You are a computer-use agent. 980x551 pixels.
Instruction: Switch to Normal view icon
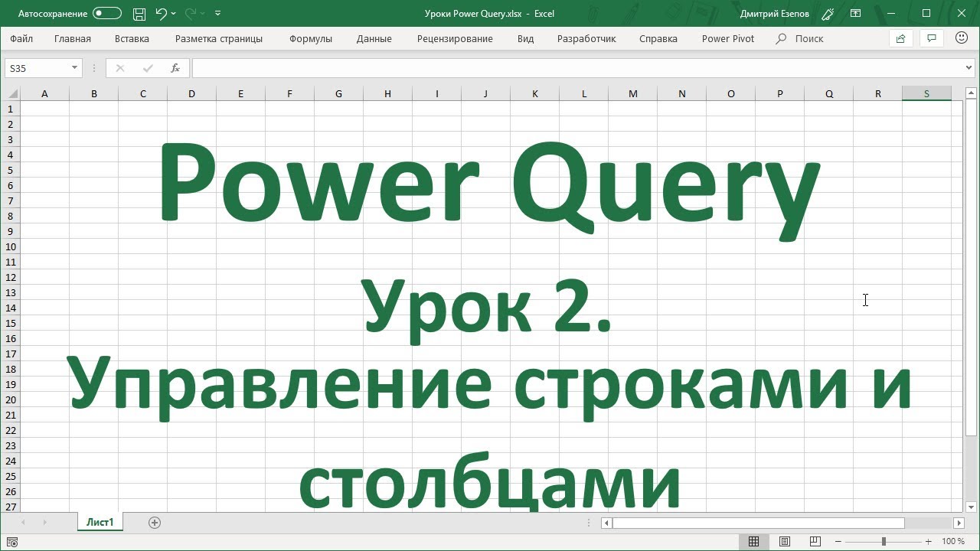click(753, 542)
